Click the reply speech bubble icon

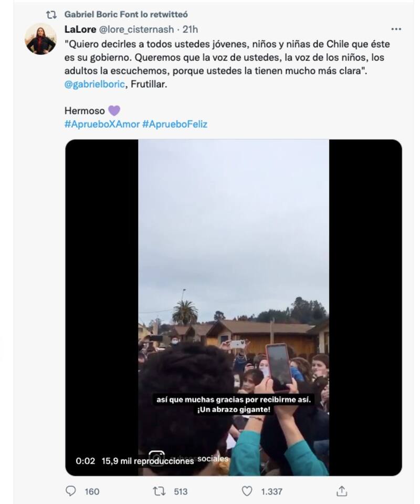[x=71, y=491]
